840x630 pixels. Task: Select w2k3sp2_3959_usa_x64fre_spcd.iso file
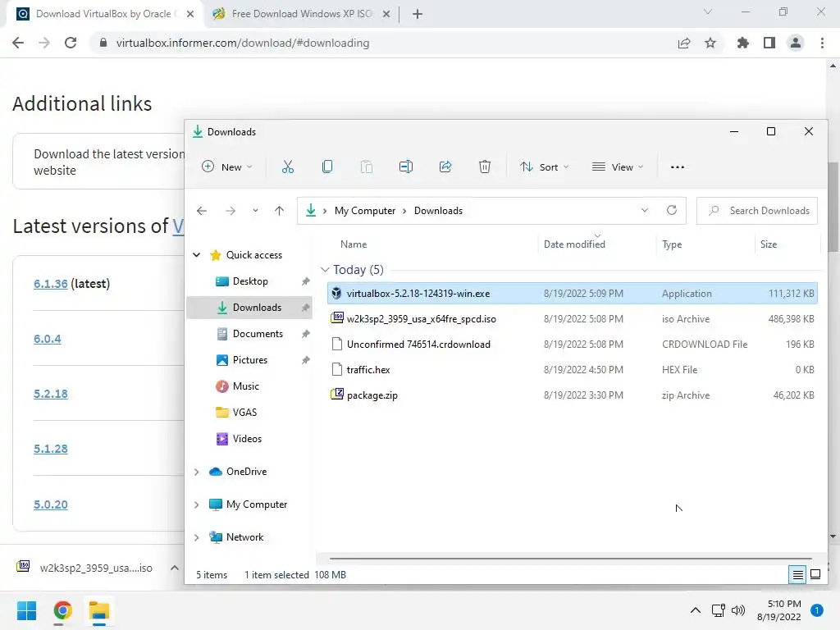pos(572,319)
